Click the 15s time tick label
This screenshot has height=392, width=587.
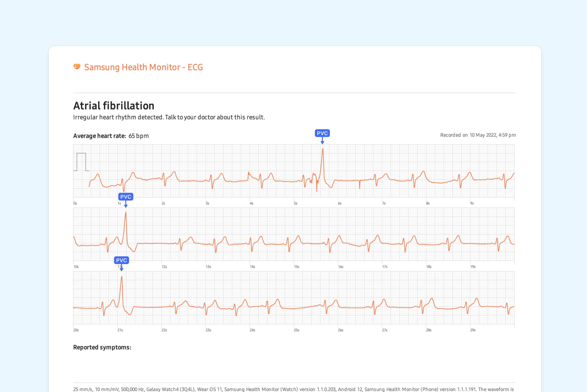coord(296,267)
